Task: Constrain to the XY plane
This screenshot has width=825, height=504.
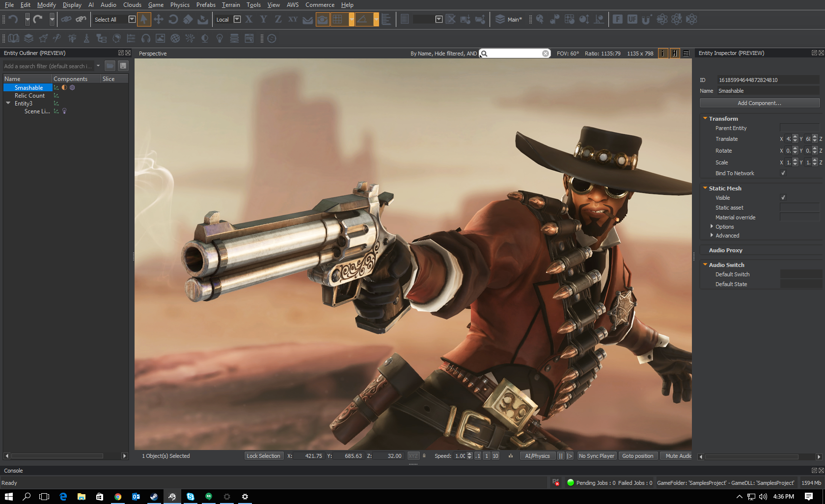Action: pos(293,20)
